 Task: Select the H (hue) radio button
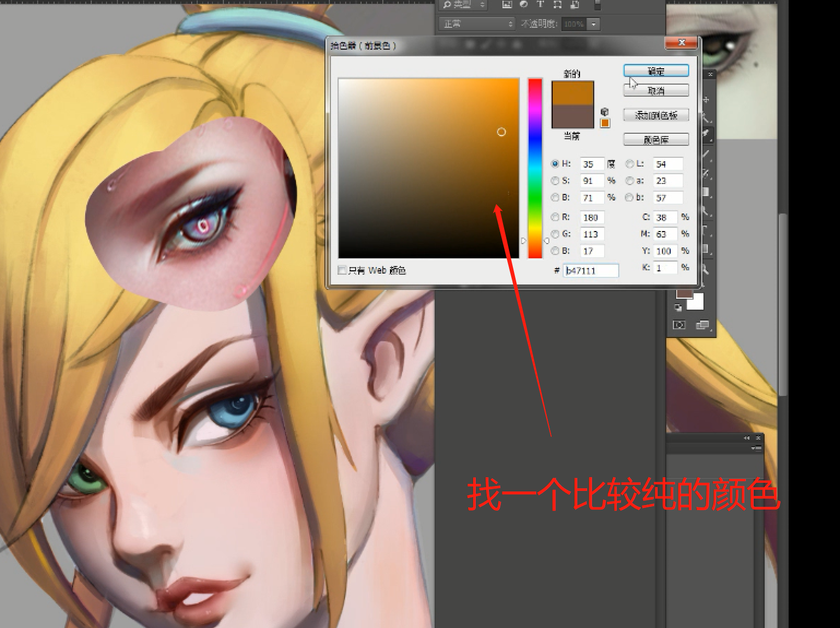pyautogui.click(x=555, y=164)
